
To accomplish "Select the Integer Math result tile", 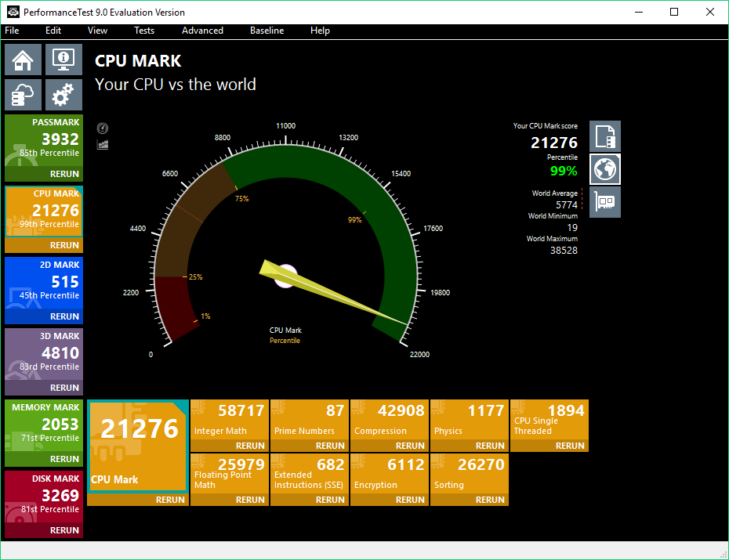I will click(230, 419).
